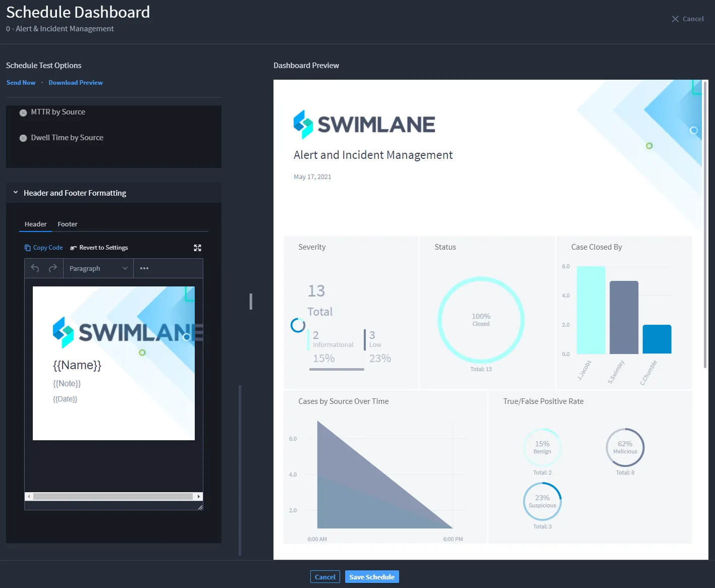Click the Schedule Test Options heading

44,66
